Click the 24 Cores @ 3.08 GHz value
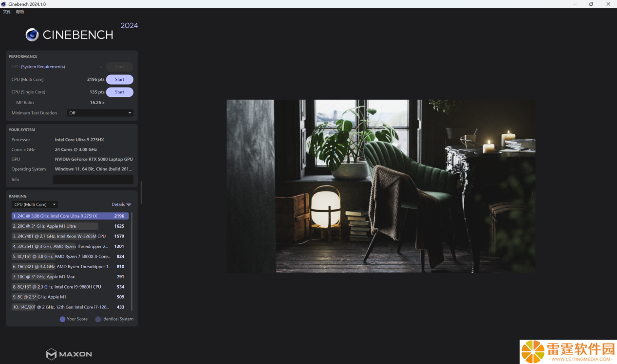Screen dimensions: 617x364 coord(76,149)
